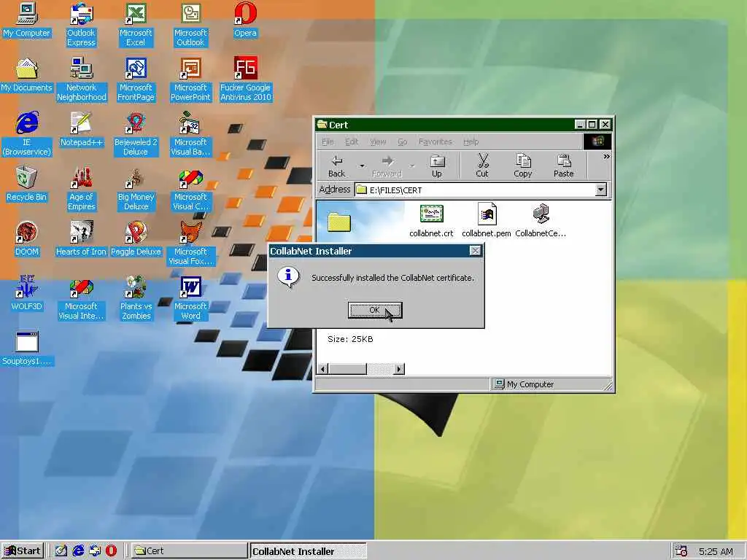Select Microsoft Visual InterDev shortcut
This screenshot has height=560, width=747.
82,298
